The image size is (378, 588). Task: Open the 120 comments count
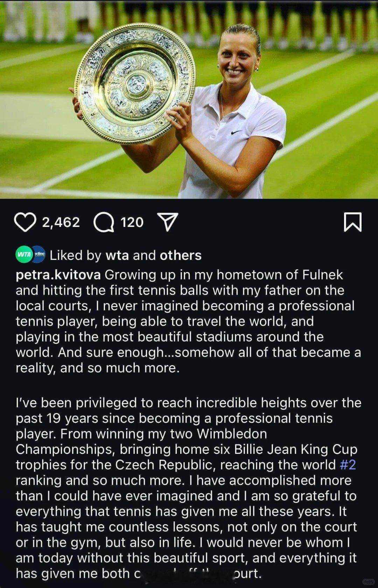132,222
